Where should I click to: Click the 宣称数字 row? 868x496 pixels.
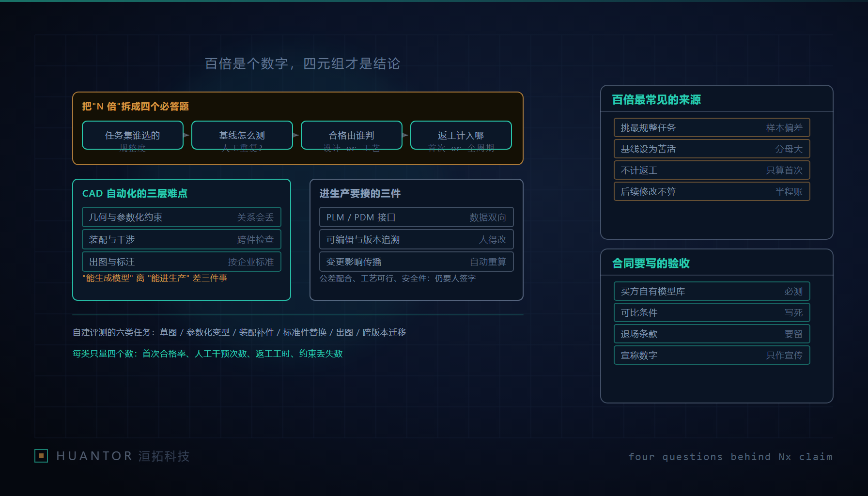tap(712, 355)
